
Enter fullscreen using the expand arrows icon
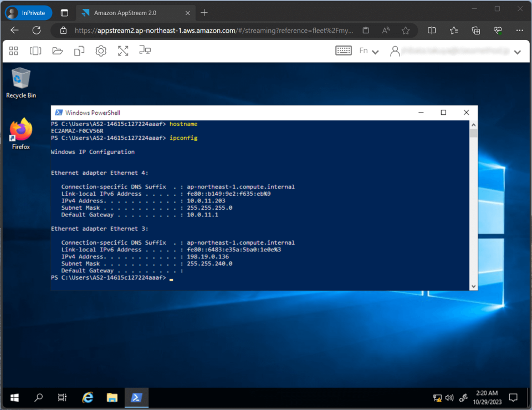tap(123, 50)
